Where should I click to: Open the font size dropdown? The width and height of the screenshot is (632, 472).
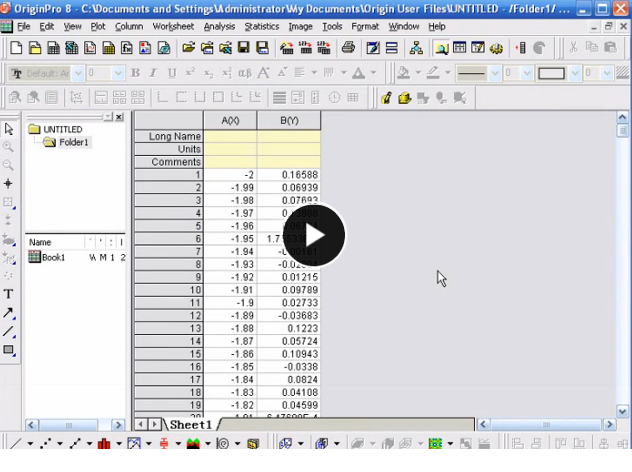[x=118, y=73]
